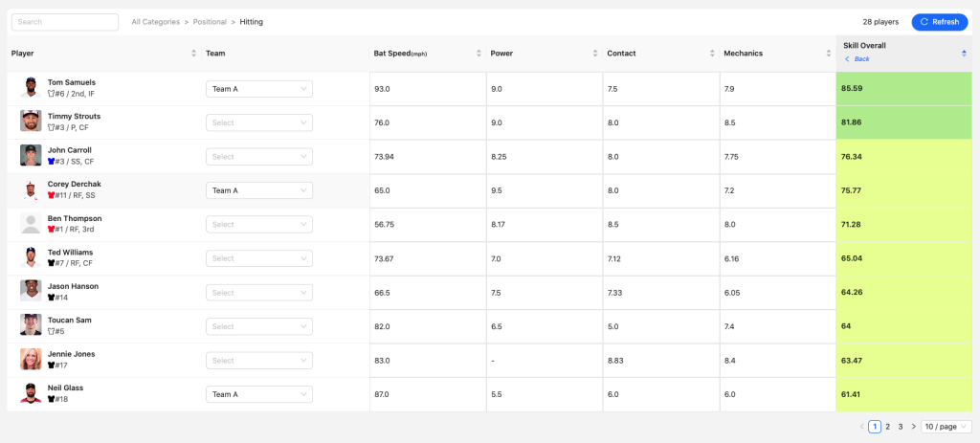Sort by Mechanics column arrows

pos(829,54)
